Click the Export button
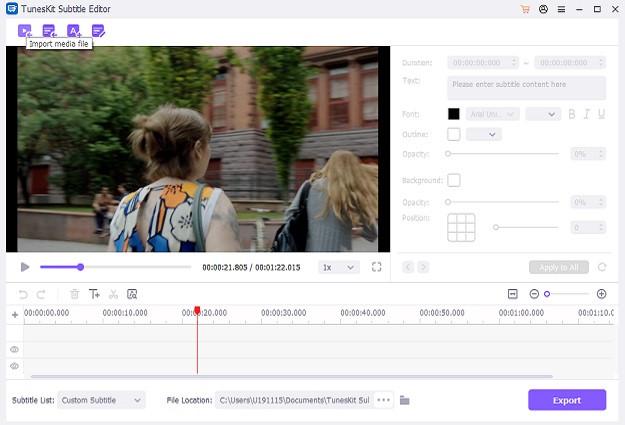 pyautogui.click(x=567, y=400)
